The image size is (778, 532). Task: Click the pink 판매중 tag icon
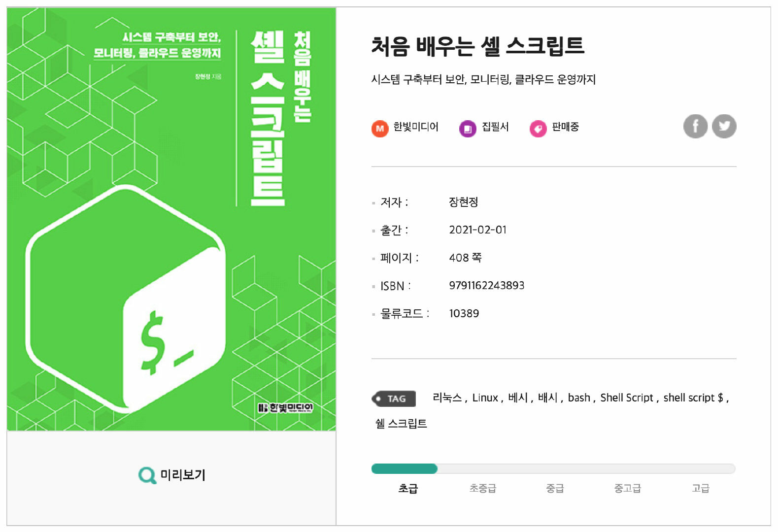[538, 129]
